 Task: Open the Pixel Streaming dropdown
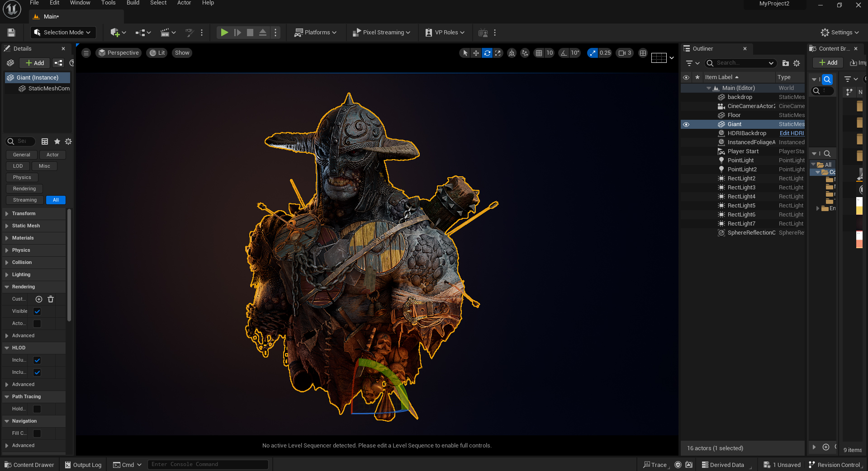381,33
